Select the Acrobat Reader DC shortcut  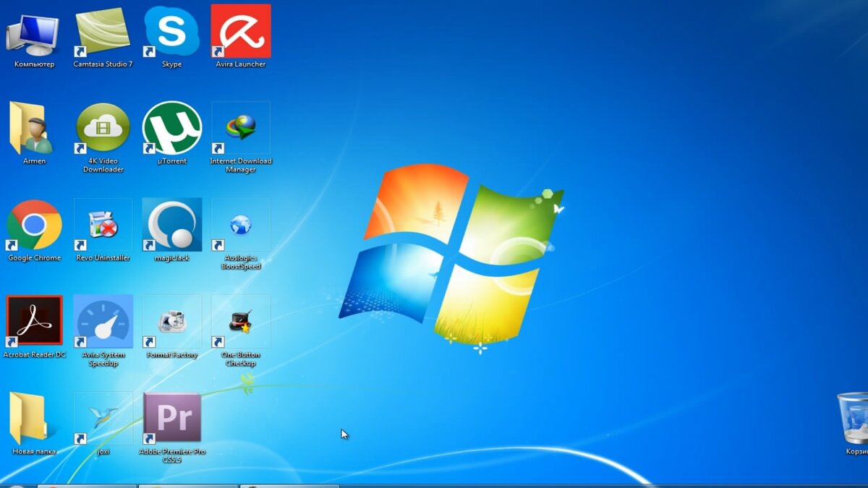(34, 325)
